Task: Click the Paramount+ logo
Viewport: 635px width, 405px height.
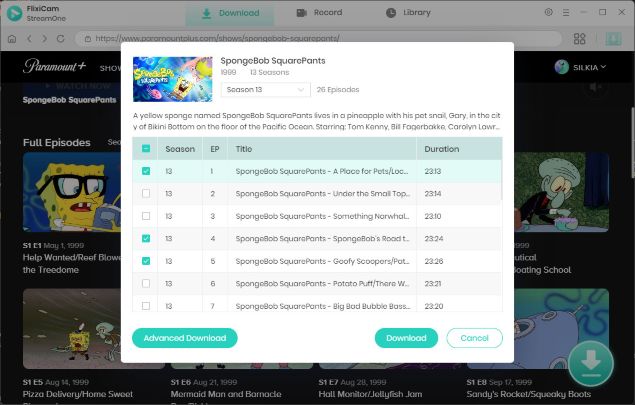Action: pos(54,66)
